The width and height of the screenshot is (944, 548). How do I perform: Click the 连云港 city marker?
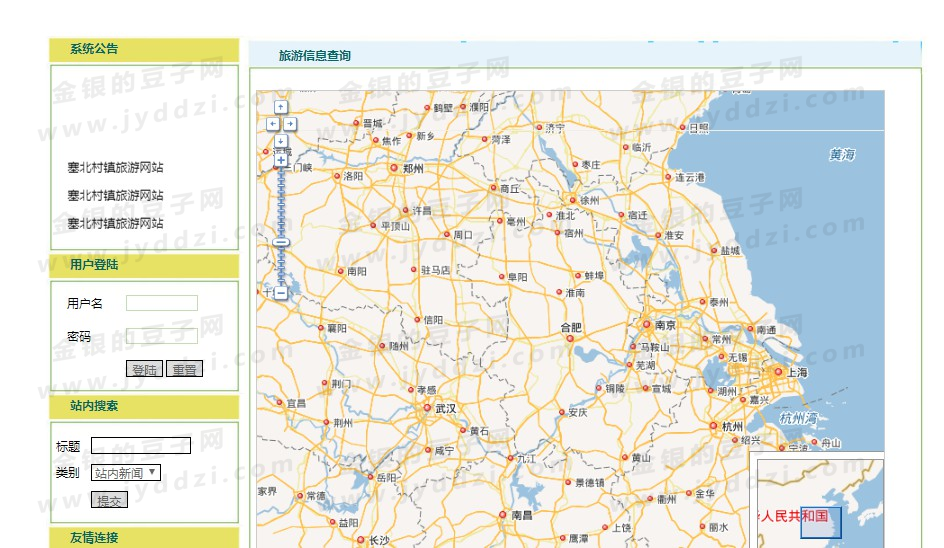tap(668, 177)
